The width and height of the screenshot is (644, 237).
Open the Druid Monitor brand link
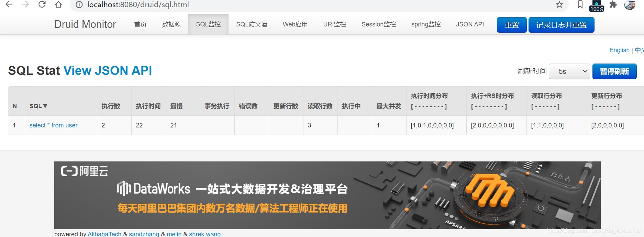(85, 24)
